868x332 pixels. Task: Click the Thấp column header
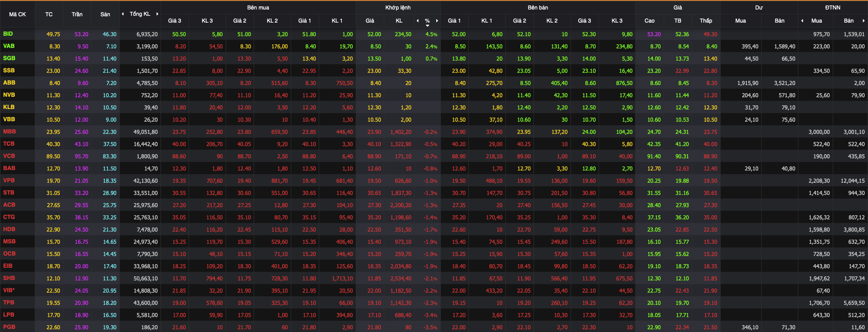pyautogui.click(x=706, y=21)
